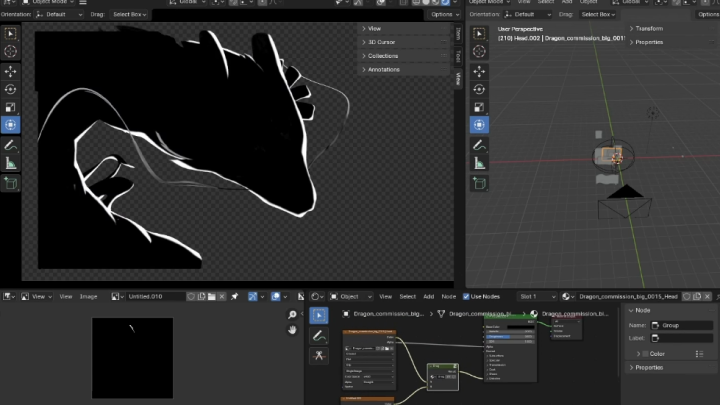
Task: Open left viewport Orientation Default dropdown
Action: tap(59, 14)
